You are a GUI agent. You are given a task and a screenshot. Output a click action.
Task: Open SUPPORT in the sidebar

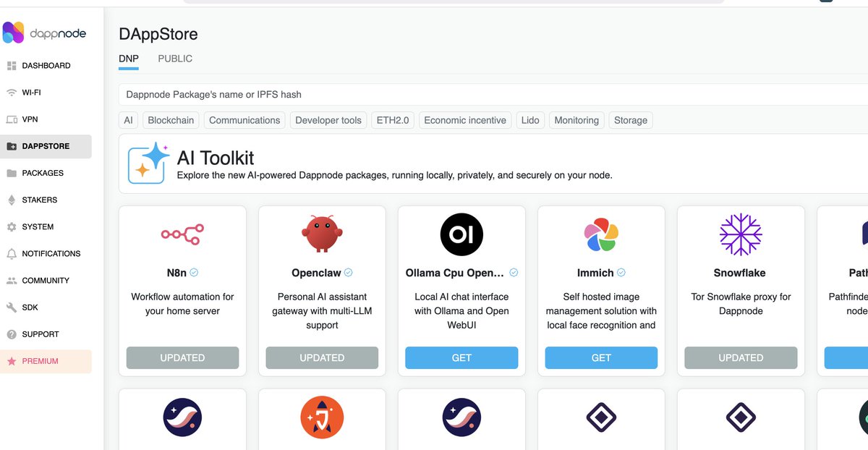(x=46, y=334)
